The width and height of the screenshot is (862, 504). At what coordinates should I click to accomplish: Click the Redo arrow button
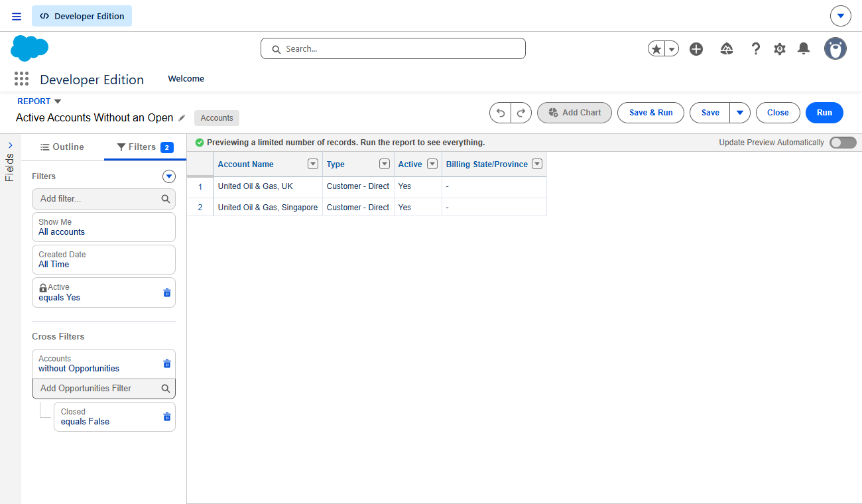(x=521, y=113)
